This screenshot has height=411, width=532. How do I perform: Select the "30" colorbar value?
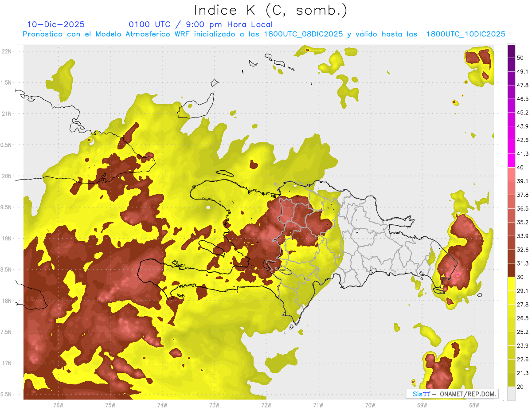[x=520, y=277]
